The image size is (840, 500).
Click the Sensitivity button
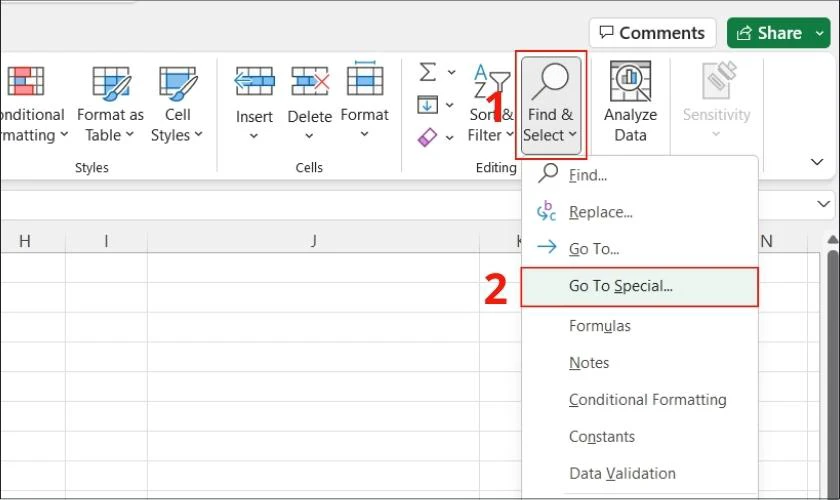click(x=716, y=102)
